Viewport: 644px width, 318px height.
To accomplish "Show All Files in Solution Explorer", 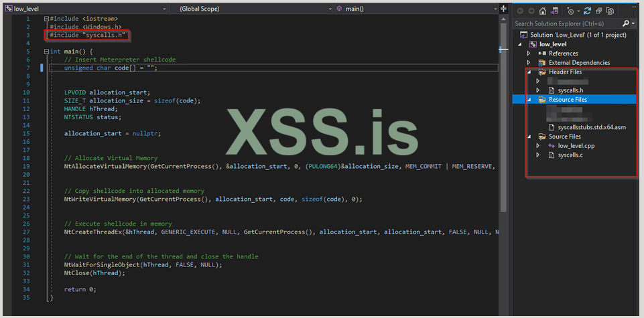I will [x=610, y=11].
